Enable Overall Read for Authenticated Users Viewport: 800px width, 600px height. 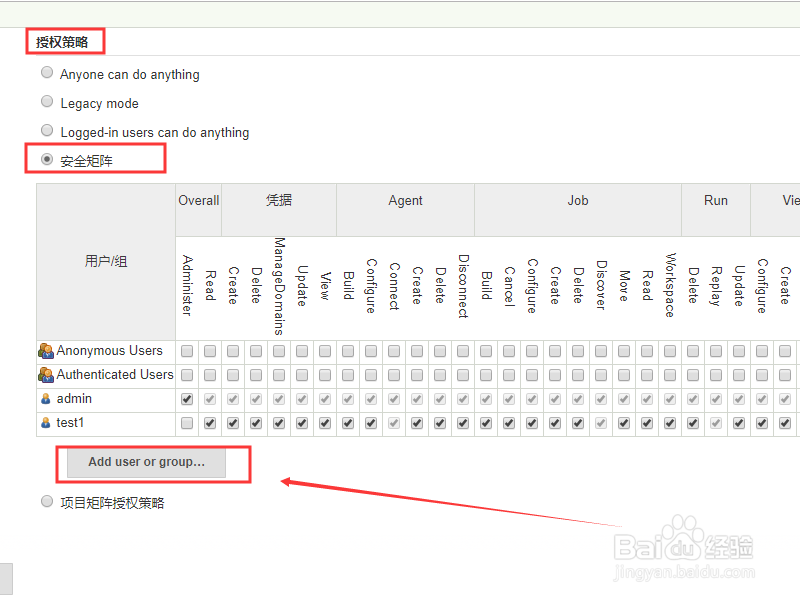tap(210, 375)
